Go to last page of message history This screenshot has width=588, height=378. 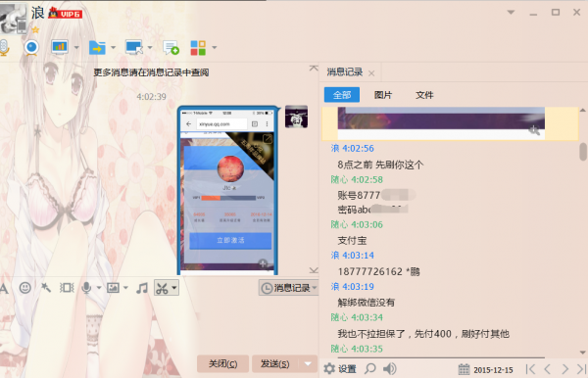coord(581,369)
